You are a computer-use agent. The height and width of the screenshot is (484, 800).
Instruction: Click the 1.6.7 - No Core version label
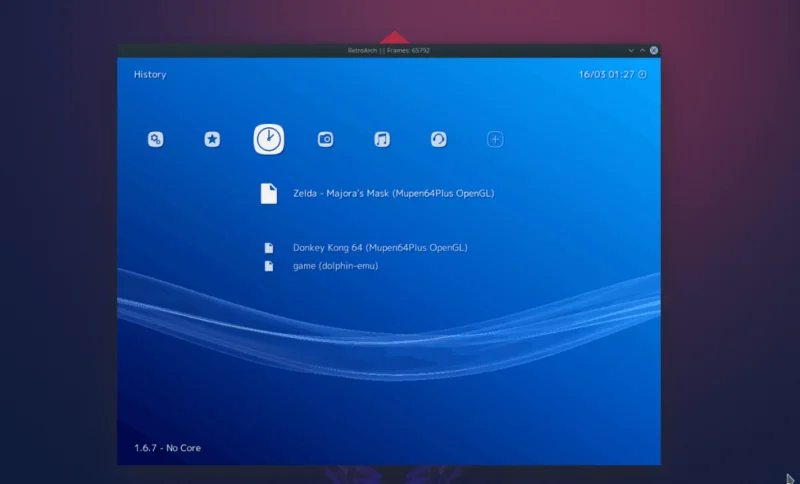click(x=167, y=448)
